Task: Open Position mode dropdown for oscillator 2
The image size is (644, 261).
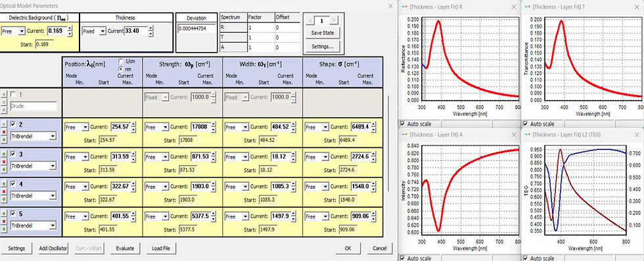Action: coord(76,128)
